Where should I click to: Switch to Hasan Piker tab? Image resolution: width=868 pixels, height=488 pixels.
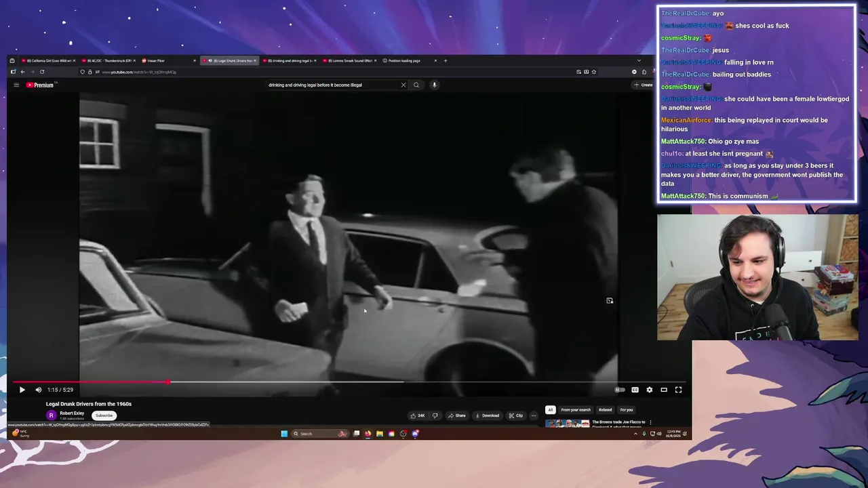coord(167,60)
